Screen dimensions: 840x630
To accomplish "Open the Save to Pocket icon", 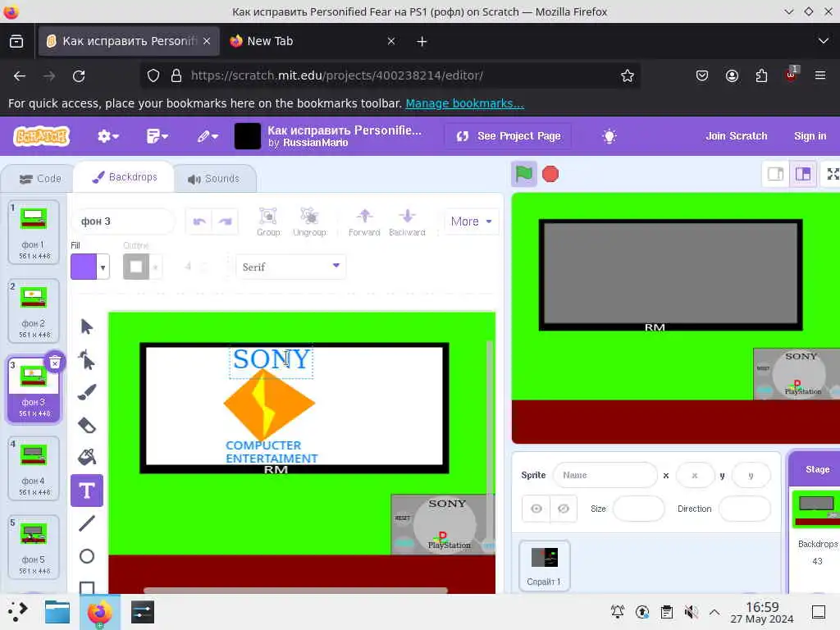I will 702,75.
